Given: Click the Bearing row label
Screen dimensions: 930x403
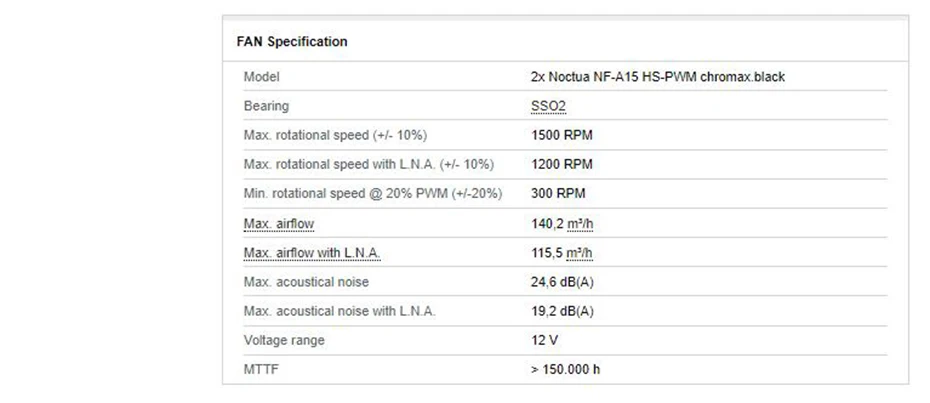Looking at the screenshot, I should click(266, 106).
